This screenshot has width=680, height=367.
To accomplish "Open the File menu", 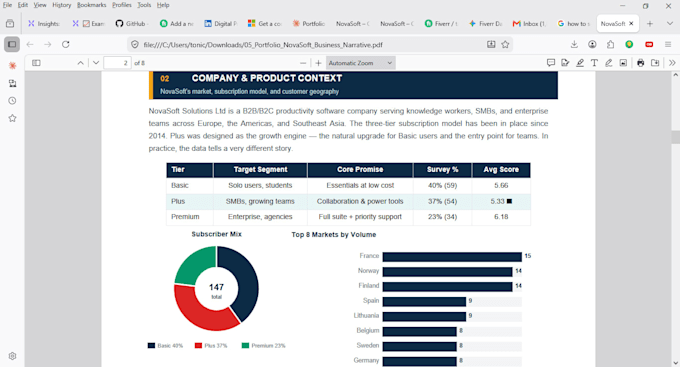I will pos(7,5).
